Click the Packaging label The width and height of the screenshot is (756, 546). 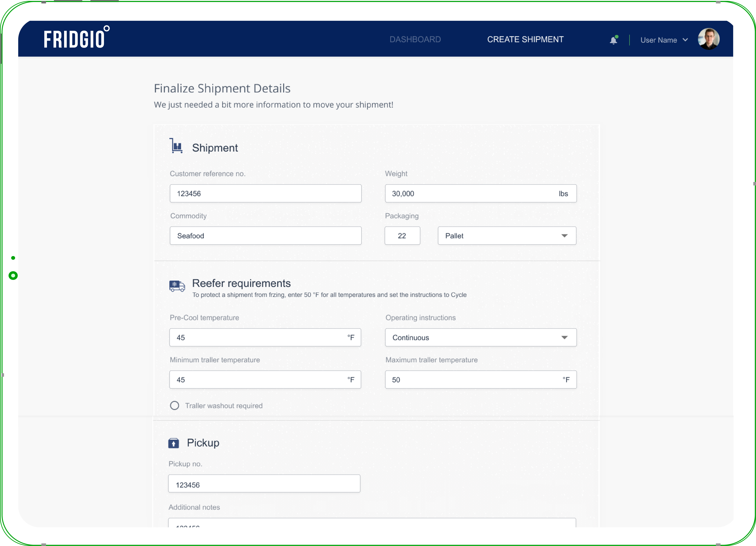[x=402, y=216]
